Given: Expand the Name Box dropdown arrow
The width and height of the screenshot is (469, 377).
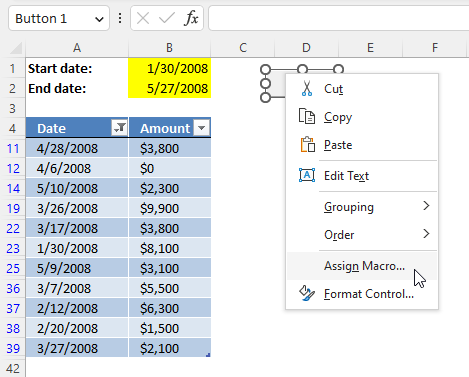Looking at the screenshot, I should coord(99,19).
